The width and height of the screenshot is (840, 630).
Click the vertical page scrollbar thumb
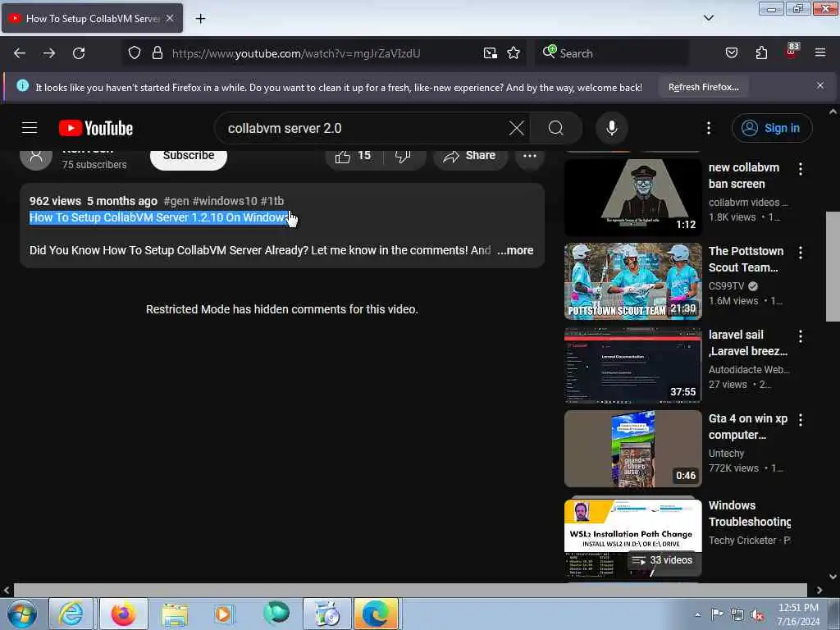pos(833,267)
